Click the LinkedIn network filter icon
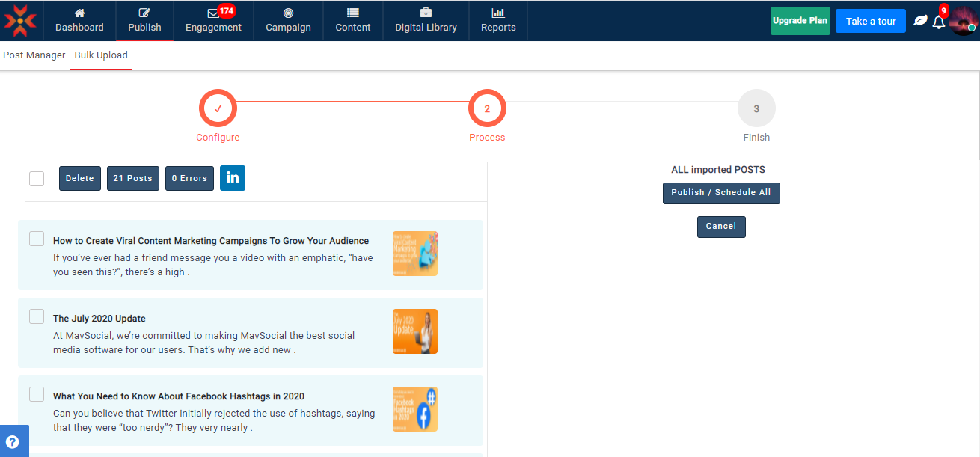The height and width of the screenshot is (457, 980). pyautogui.click(x=233, y=178)
